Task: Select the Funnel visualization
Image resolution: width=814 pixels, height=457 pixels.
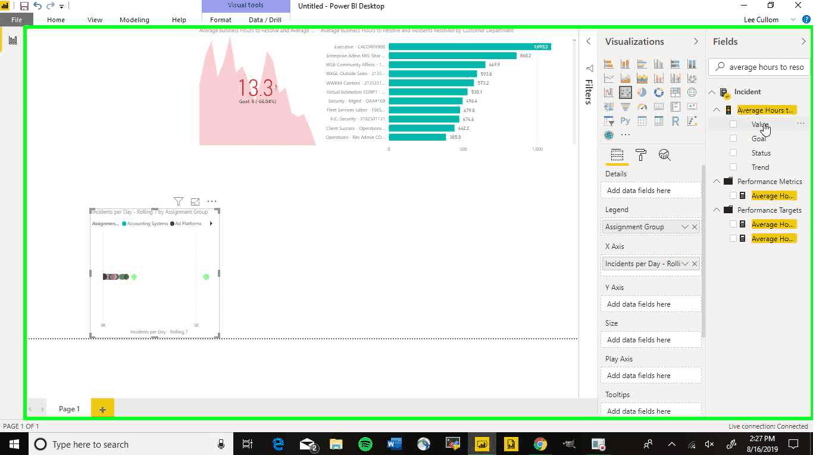Action: coord(625,107)
